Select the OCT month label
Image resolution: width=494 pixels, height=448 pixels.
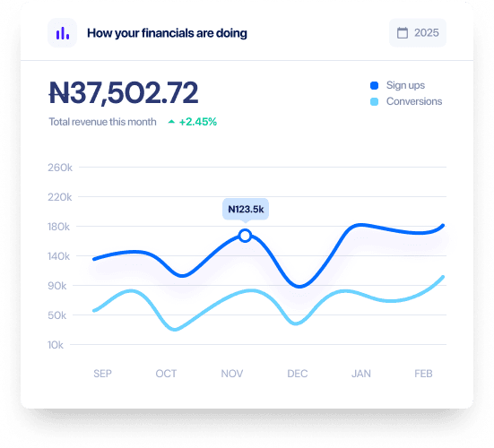[x=166, y=374]
